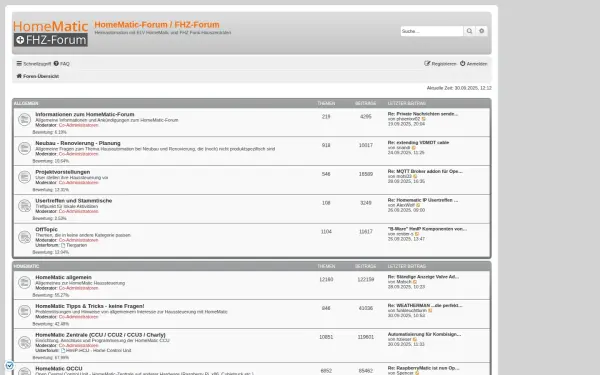Viewport: 600px width, 375px height.
Task: Click the blue checkmark badge icon
Action: coord(10,365)
